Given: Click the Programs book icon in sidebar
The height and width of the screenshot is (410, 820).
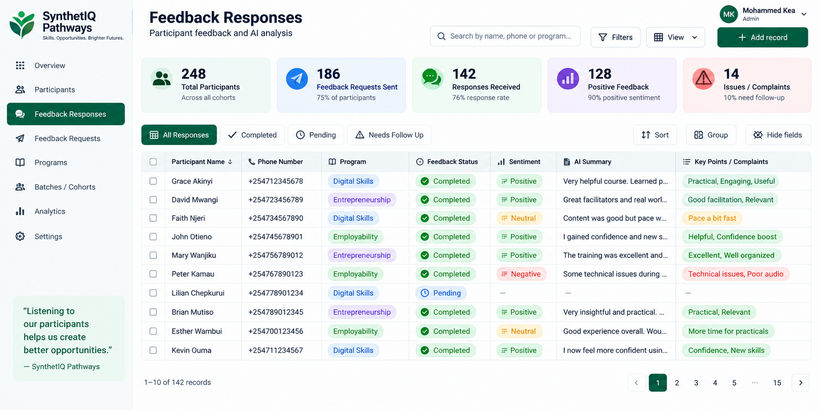Looking at the screenshot, I should 20,163.
